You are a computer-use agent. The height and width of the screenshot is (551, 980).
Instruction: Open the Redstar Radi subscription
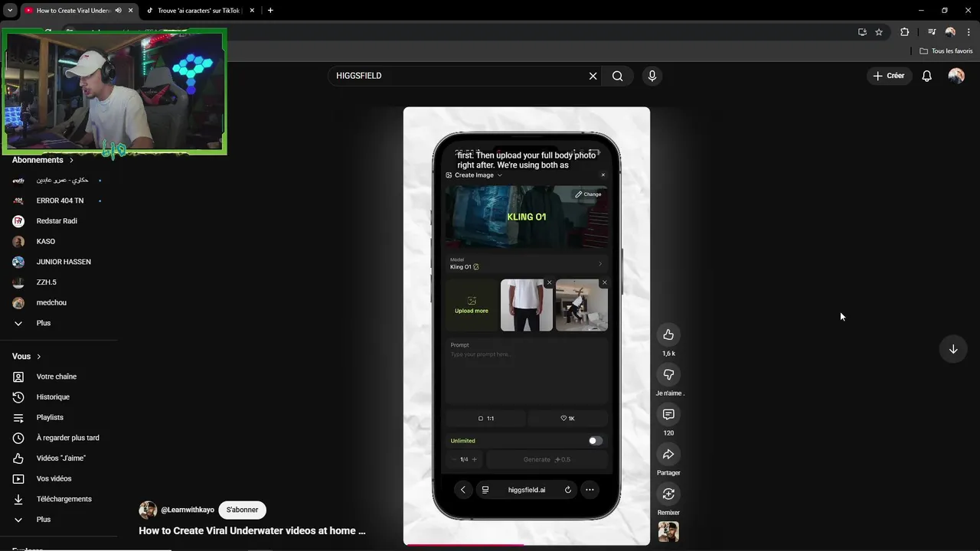coord(58,221)
